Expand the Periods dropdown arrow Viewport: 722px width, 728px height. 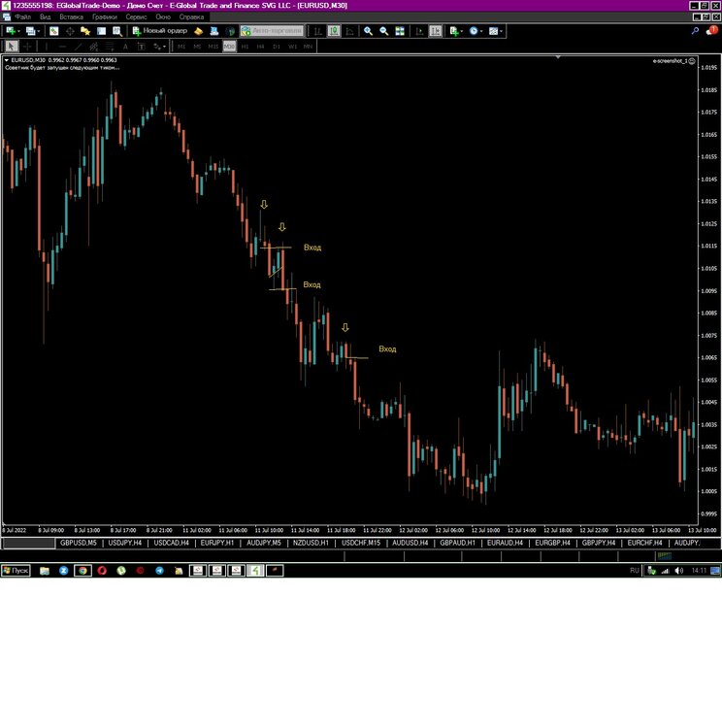coord(481,32)
